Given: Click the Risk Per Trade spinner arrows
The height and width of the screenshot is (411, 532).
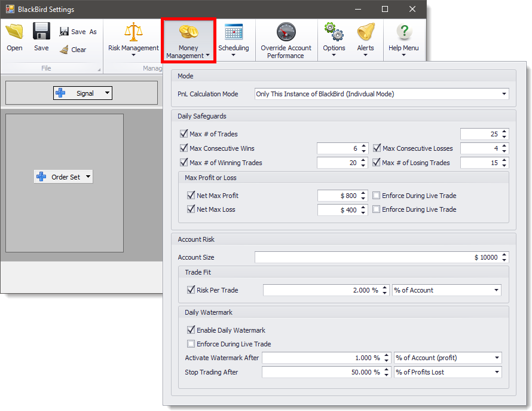Looking at the screenshot, I should pyautogui.click(x=385, y=290).
